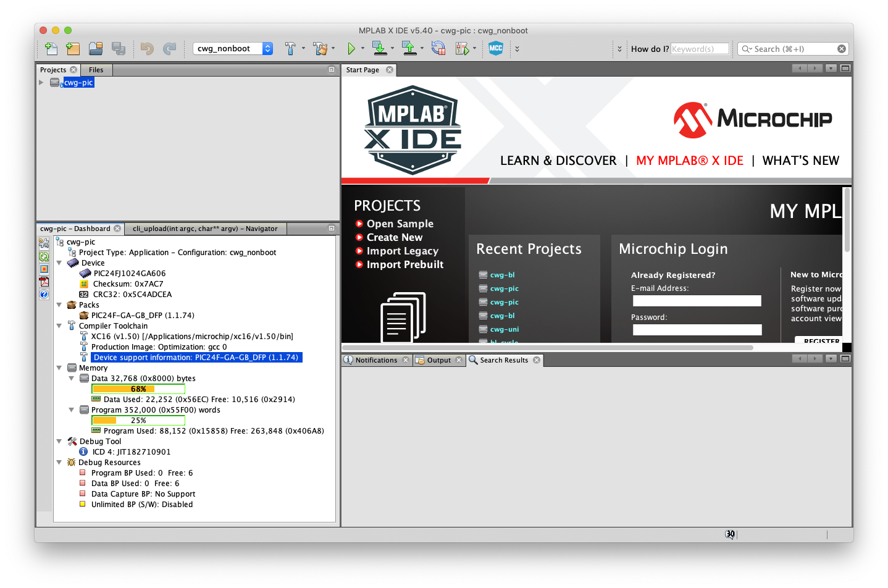The image size is (888, 588).
Task: Click the New File toolbar icon
Action: coord(51,49)
